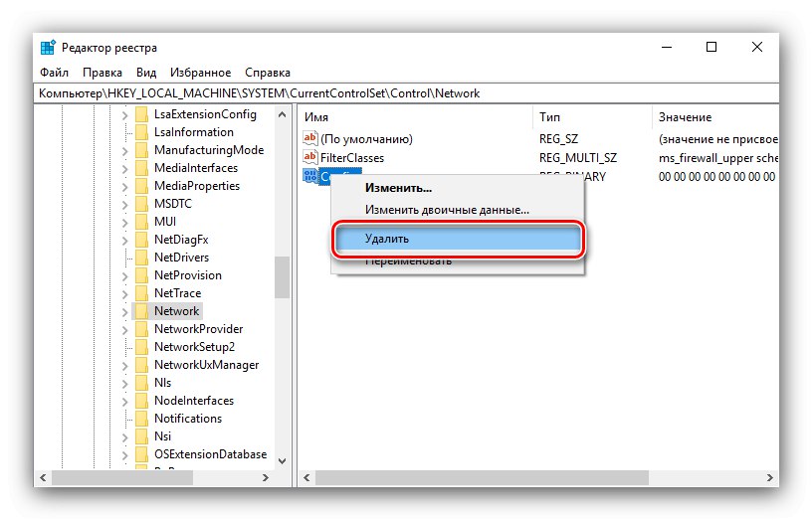The width and height of the screenshot is (812, 520).
Task: Click the binary value icon in REG_BINARY row
Action: (310, 176)
